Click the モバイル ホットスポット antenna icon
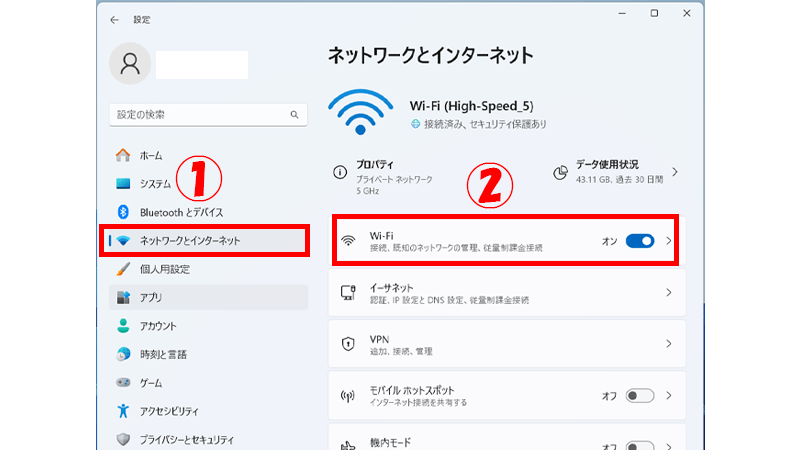The width and height of the screenshot is (800, 450). [348, 396]
